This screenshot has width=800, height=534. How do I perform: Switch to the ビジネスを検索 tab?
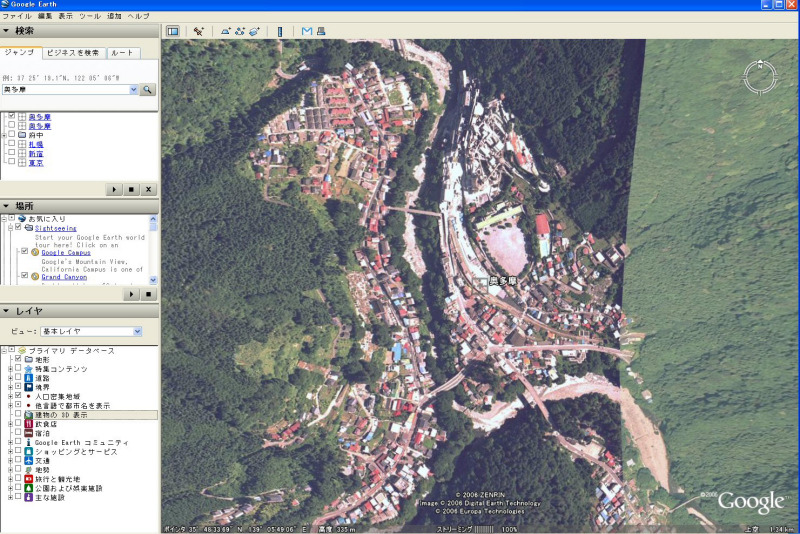73,53
